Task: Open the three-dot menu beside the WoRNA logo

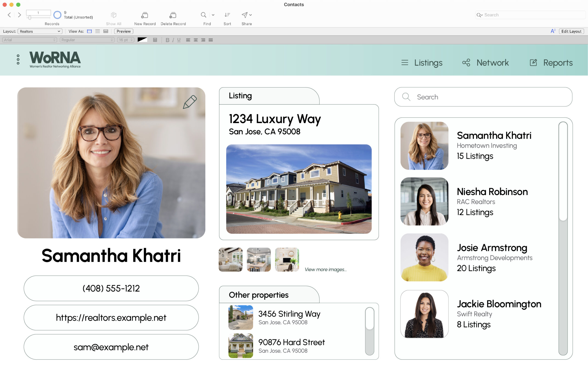Action: tap(18, 59)
